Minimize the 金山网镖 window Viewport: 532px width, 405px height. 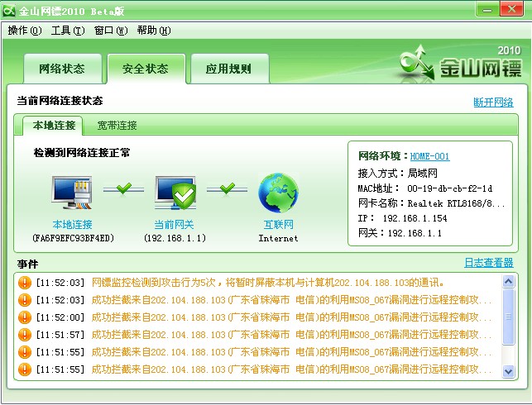487,9
